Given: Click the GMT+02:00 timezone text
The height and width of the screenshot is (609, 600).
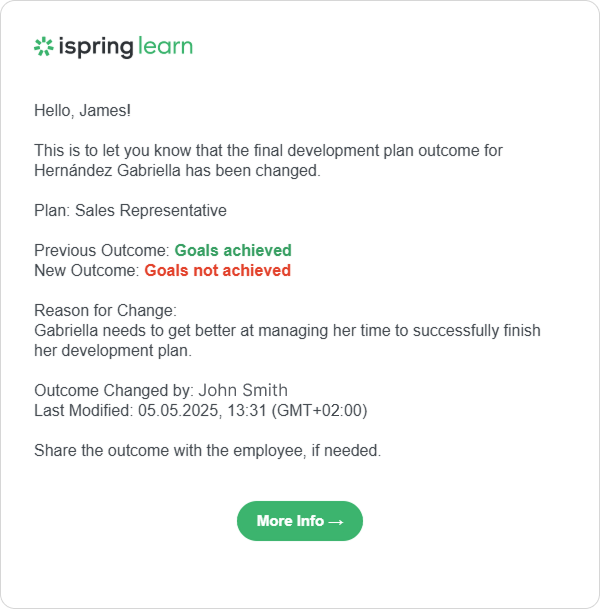Looking at the screenshot, I should [319, 411].
